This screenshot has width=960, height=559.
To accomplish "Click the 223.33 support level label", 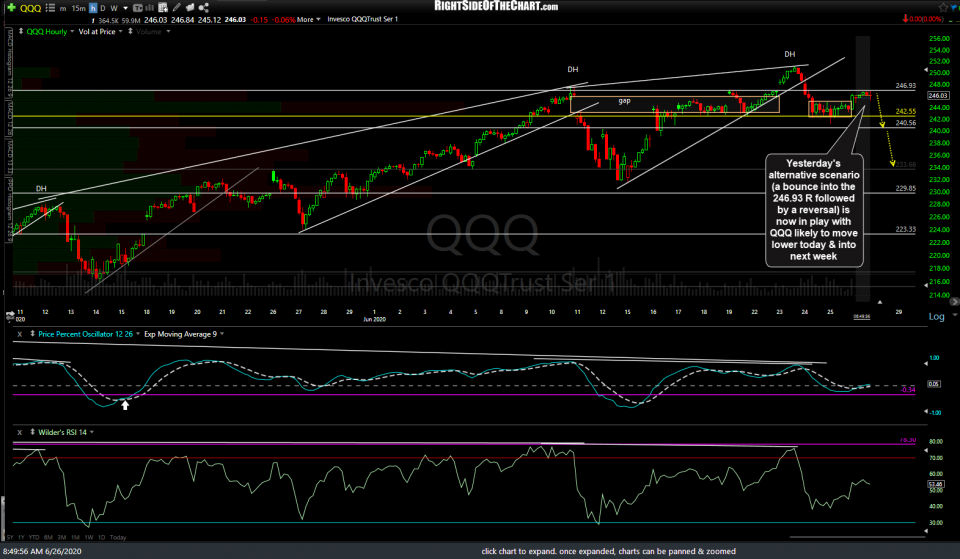I will coord(906,230).
